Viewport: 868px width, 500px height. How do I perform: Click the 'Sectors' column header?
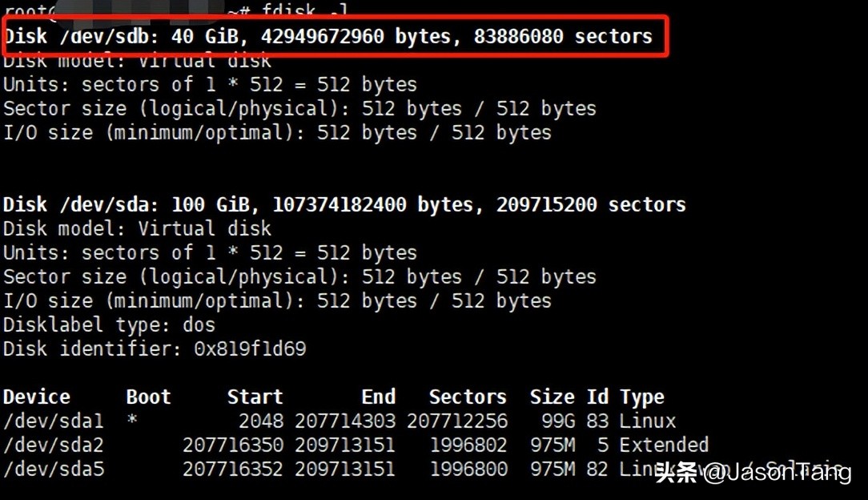(x=468, y=397)
